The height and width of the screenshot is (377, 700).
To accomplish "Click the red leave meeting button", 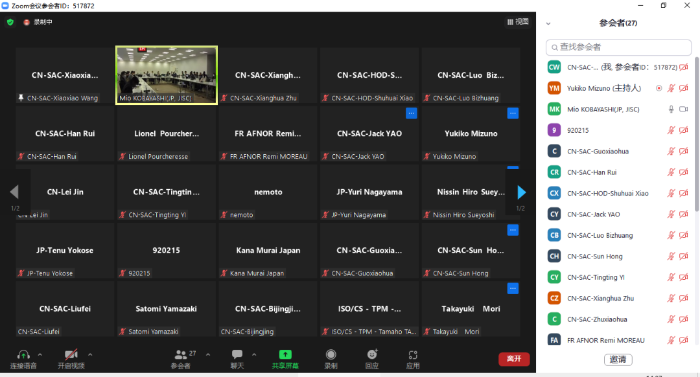I will point(514,359).
